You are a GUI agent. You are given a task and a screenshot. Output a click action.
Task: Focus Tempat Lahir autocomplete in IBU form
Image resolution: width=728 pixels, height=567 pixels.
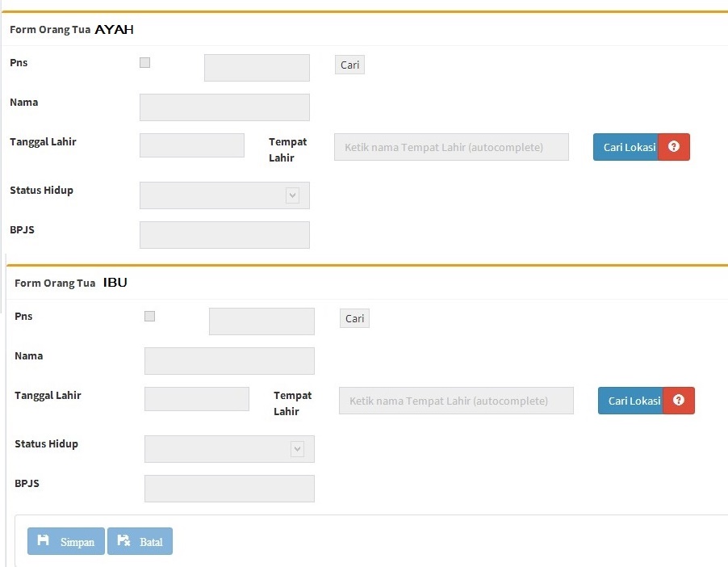(x=456, y=400)
